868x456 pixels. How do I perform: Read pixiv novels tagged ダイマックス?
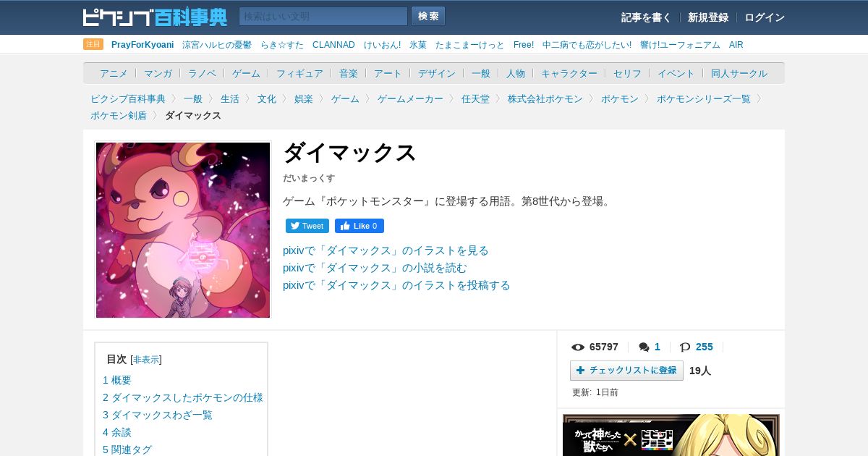click(375, 268)
